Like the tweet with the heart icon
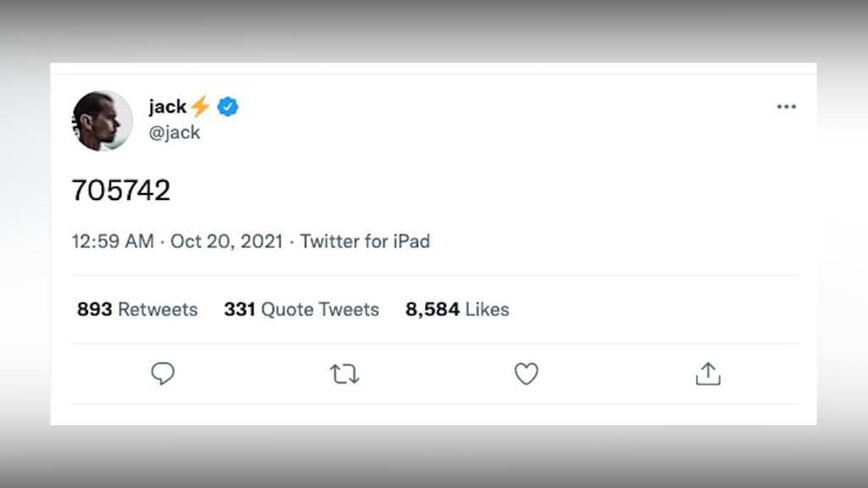 (526, 374)
